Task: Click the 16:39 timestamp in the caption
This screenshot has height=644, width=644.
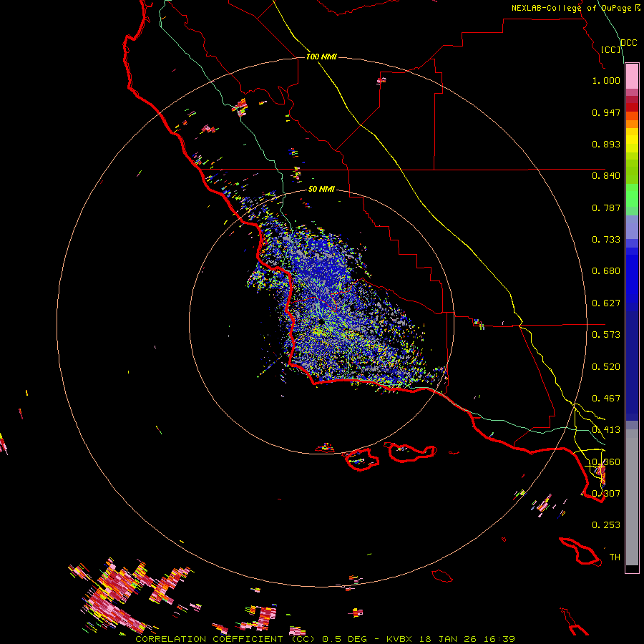Action: [499, 639]
